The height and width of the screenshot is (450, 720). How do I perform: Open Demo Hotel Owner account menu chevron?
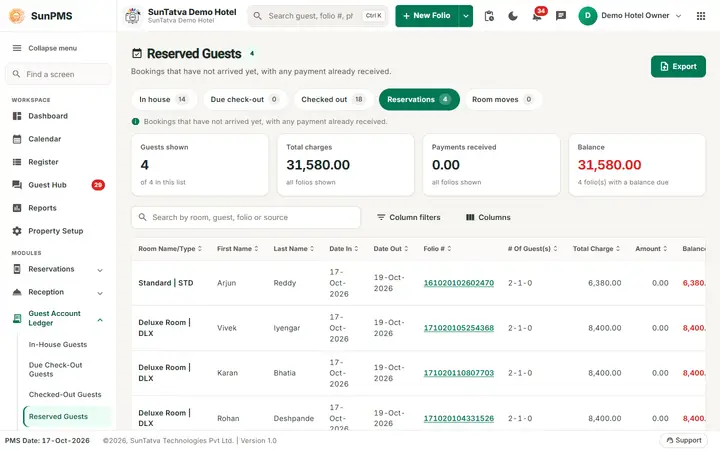tap(679, 16)
